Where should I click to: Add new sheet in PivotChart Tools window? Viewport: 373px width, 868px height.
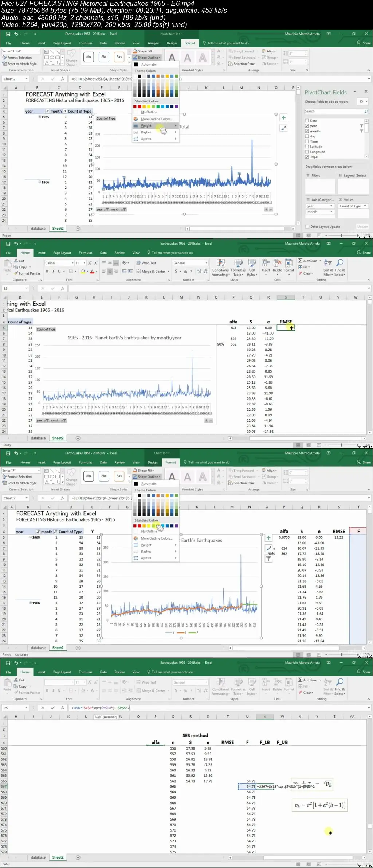tap(78, 229)
